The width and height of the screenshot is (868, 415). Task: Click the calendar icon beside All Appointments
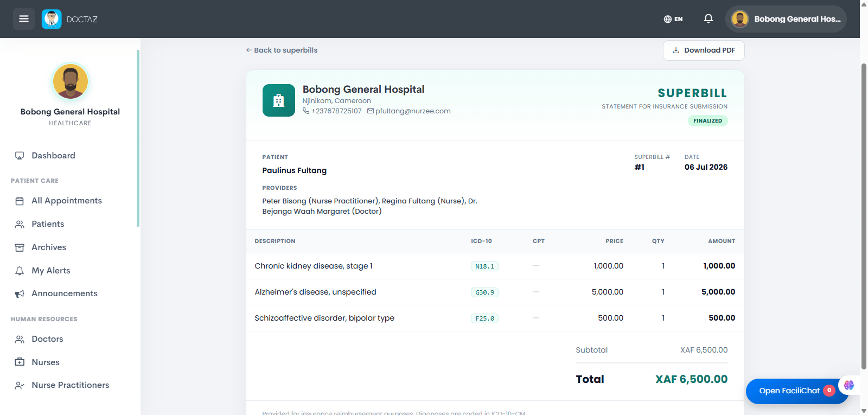(20, 201)
